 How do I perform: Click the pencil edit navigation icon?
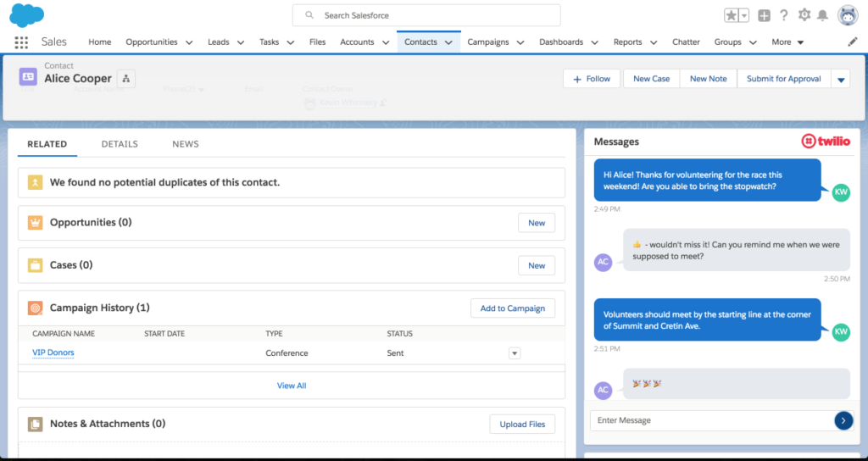tap(853, 42)
